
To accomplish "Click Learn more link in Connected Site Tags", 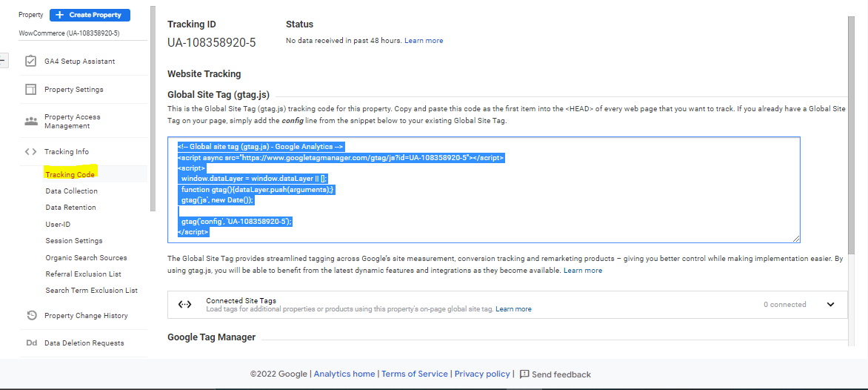I will tap(513, 308).
